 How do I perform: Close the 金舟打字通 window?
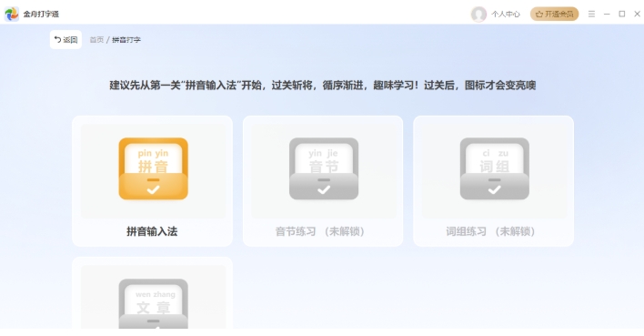point(637,14)
